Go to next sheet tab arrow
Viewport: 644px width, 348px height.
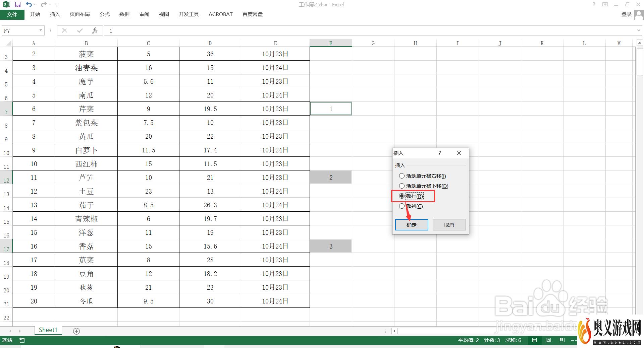point(20,331)
